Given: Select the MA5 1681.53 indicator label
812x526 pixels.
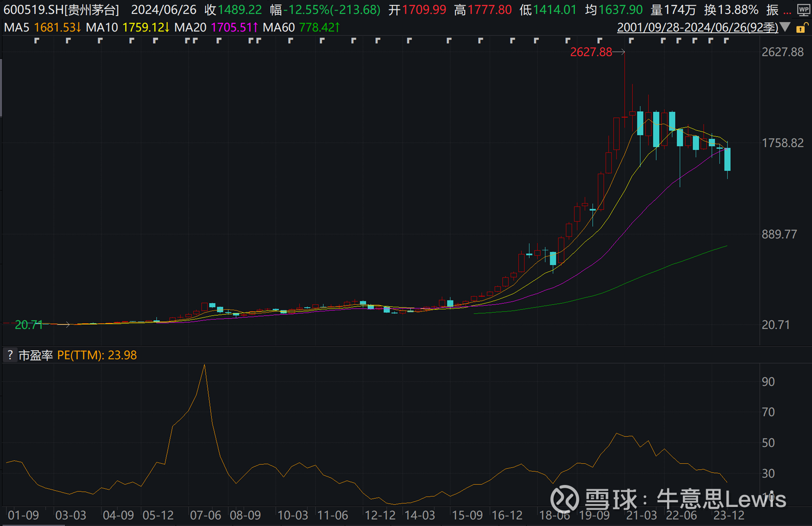Looking at the screenshot, I should tap(42, 28).
